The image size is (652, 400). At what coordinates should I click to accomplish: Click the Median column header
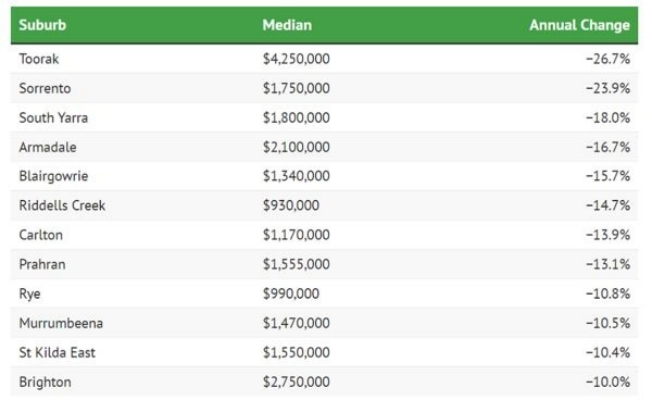tap(284, 25)
